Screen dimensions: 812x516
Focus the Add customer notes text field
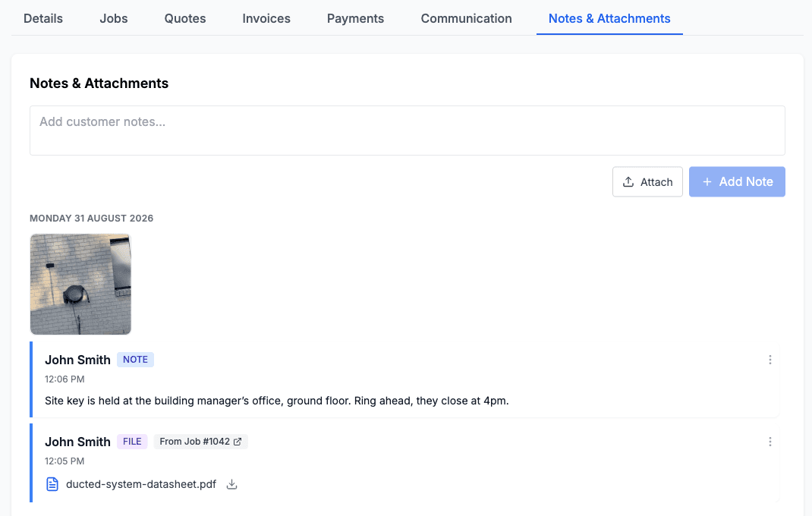pos(408,131)
